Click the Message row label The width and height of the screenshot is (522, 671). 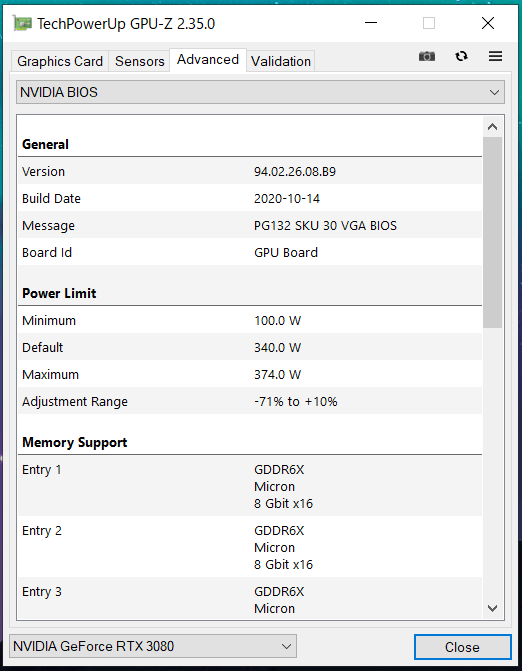tap(48, 226)
